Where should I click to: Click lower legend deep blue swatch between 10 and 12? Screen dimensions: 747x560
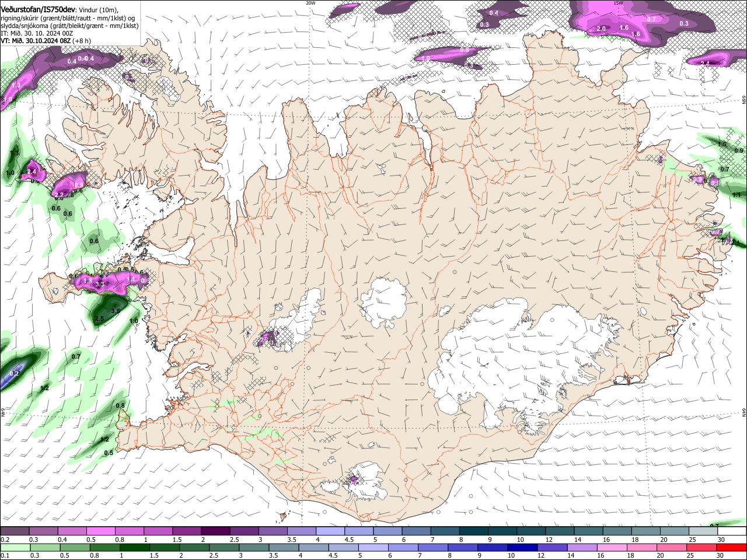tap(523, 547)
